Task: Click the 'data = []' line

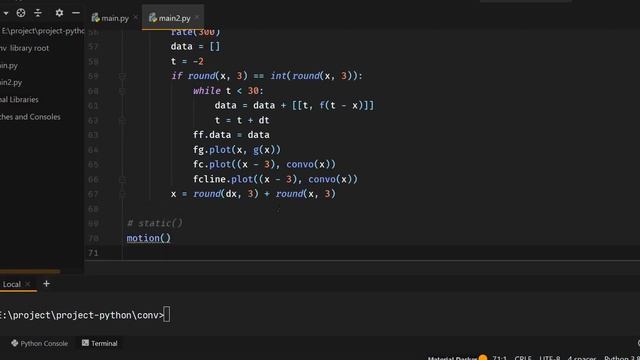Action: pyautogui.click(x=196, y=47)
